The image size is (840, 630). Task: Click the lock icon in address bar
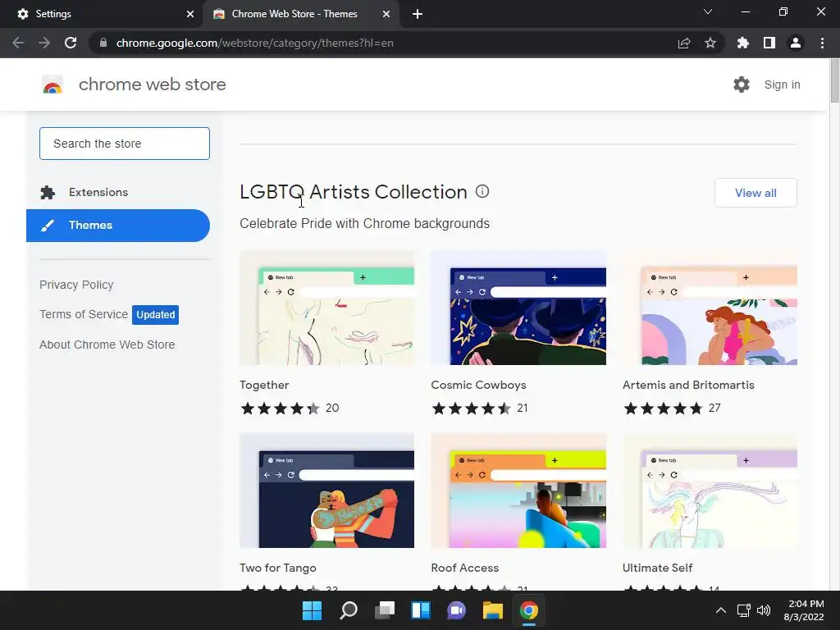coord(103,43)
